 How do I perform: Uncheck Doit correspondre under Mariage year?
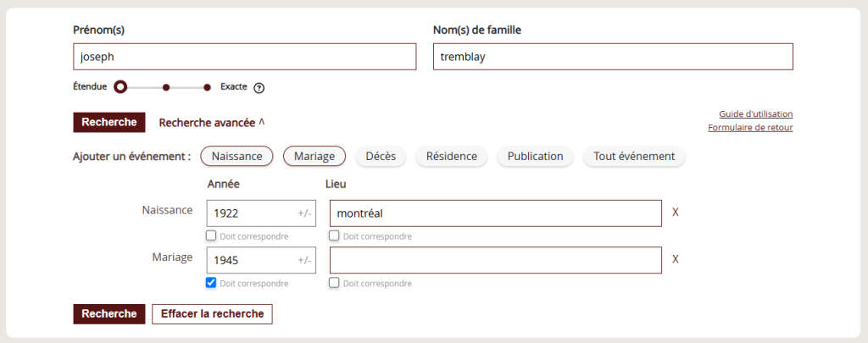pos(211,283)
